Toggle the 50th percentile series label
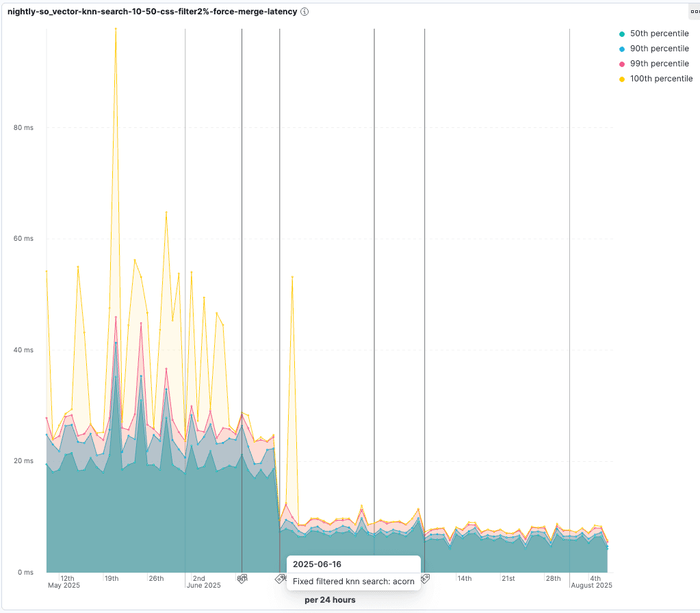The width and height of the screenshot is (700, 613). pyautogui.click(x=659, y=34)
